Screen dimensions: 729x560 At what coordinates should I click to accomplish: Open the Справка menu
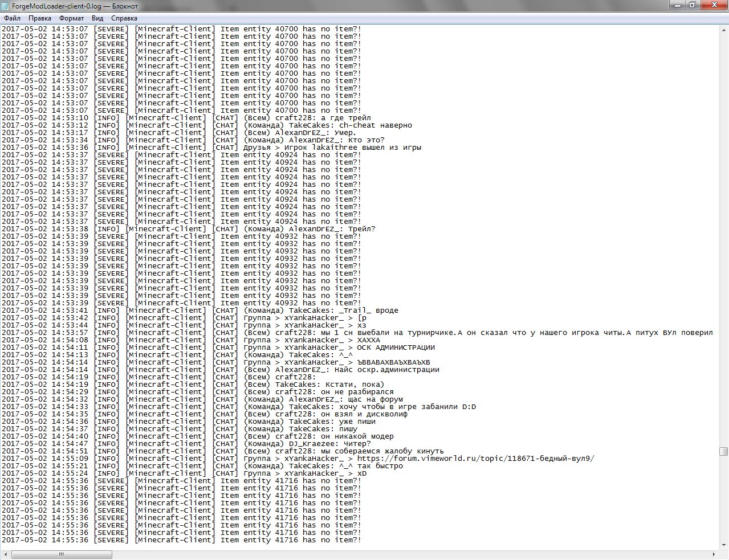click(x=124, y=18)
